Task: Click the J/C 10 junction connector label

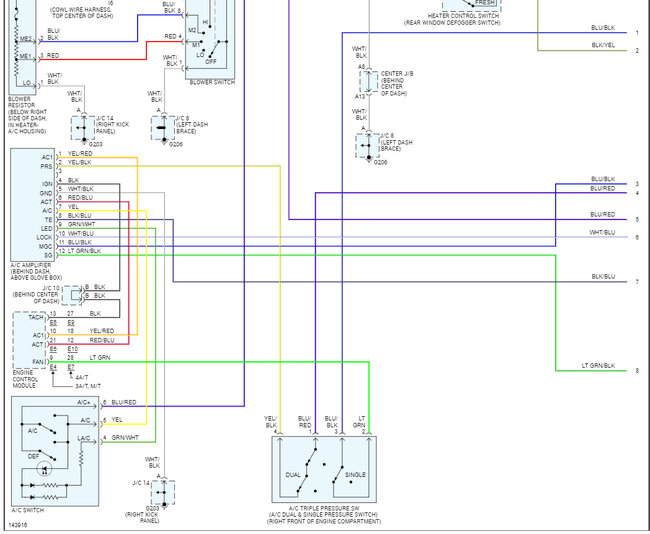Action: [x=51, y=288]
